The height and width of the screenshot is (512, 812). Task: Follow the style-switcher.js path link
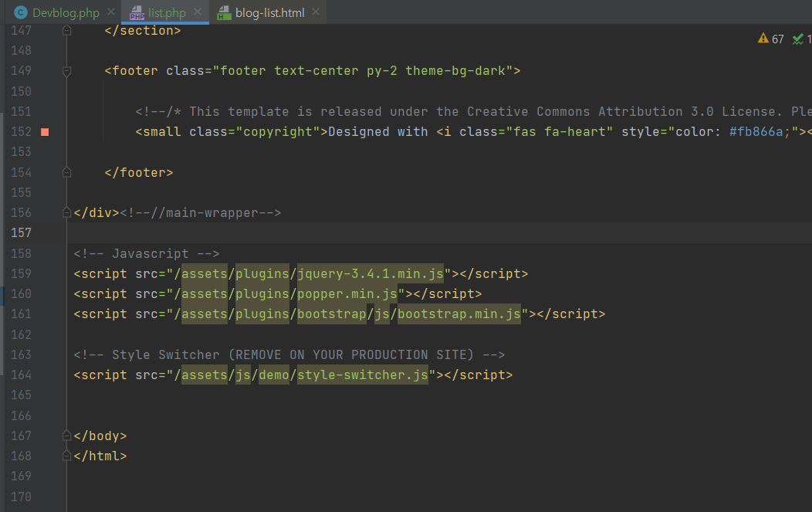point(363,375)
